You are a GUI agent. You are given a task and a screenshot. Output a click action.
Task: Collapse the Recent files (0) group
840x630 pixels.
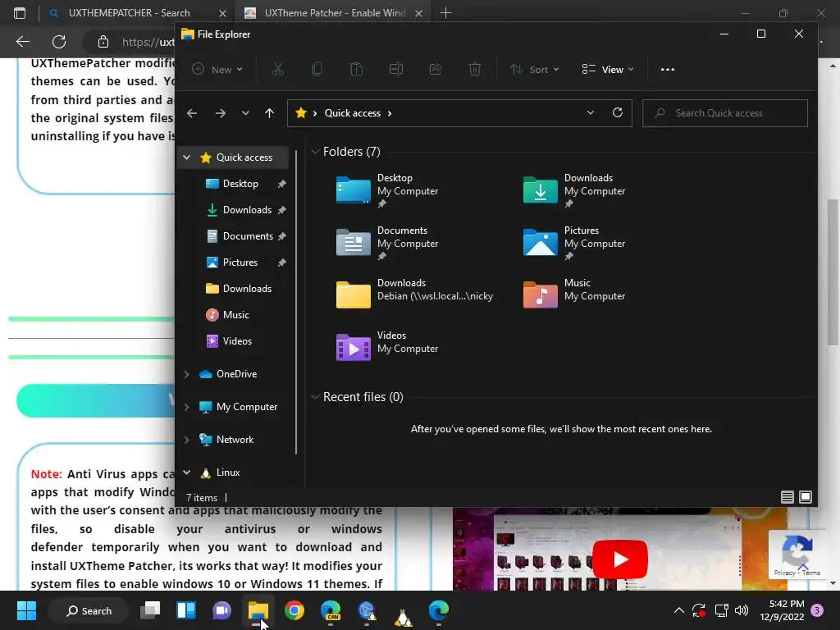315,397
